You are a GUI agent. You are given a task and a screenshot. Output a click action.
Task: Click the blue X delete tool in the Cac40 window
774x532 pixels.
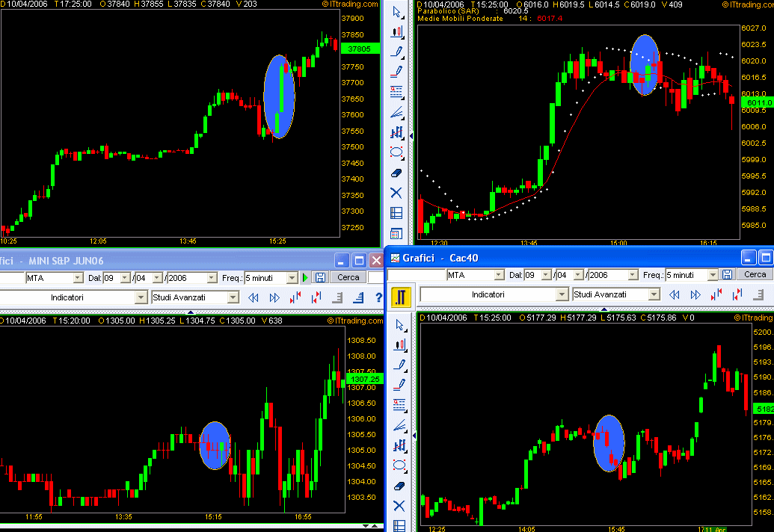click(399, 506)
